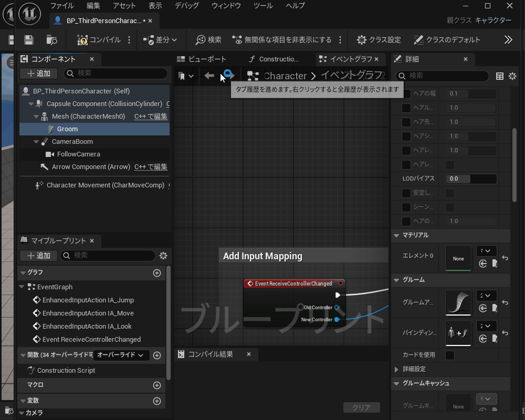This screenshot has width=525, height=420.
Task: Click Add (追加) button in Components panel
Action: 38,73
